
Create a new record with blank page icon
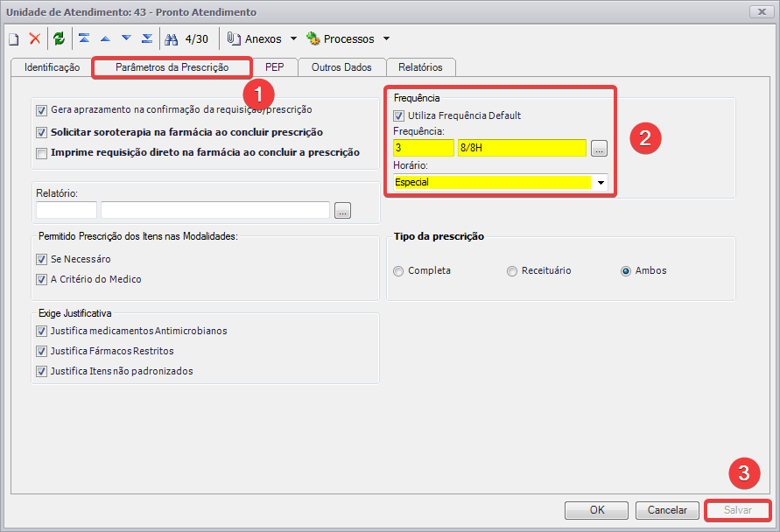pyautogui.click(x=13, y=38)
